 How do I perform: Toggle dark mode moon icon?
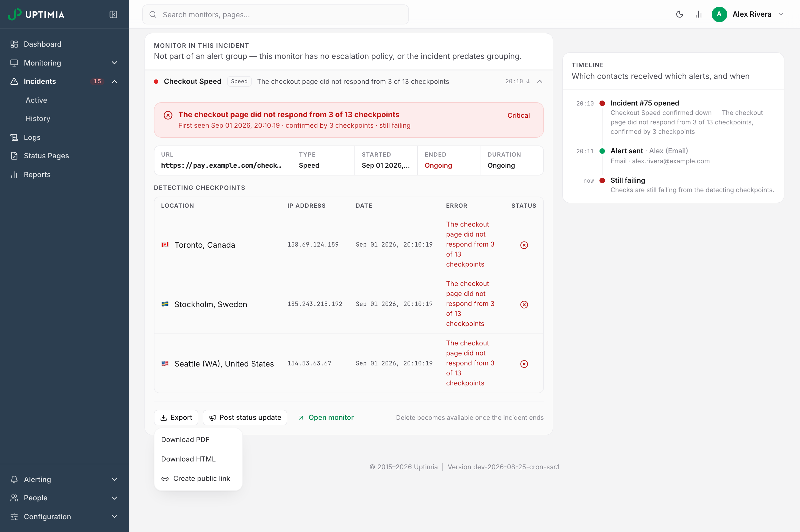click(679, 14)
